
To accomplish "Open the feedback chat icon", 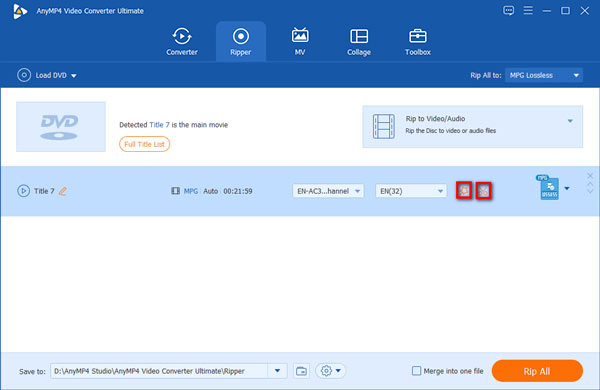I will point(509,10).
